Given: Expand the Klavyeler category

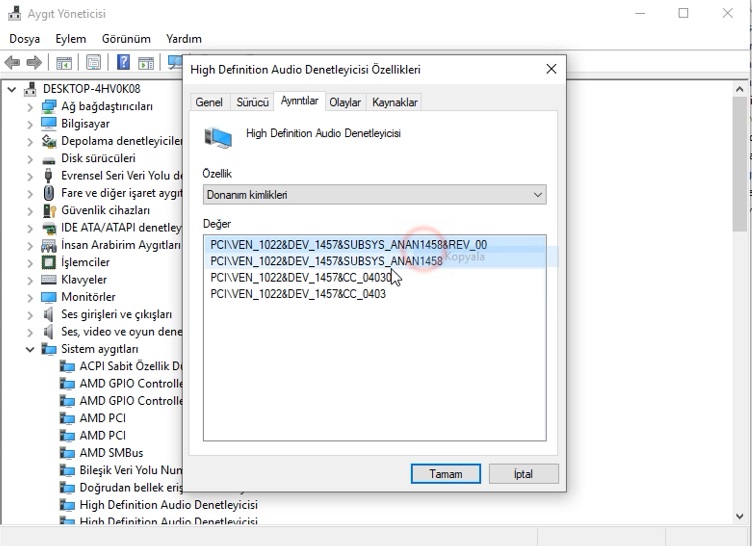Looking at the screenshot, I should coord(30,280).
